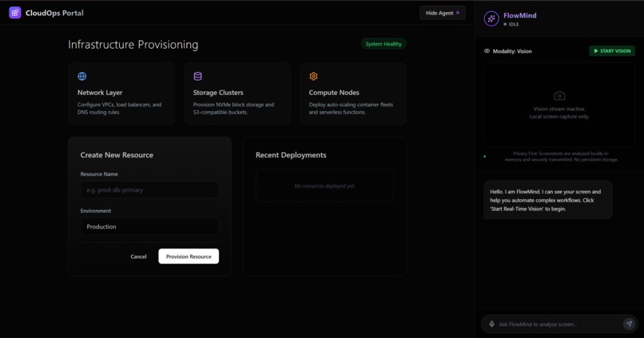Click the Resource Name field label

pyautogui.click(x=99, y=174)
